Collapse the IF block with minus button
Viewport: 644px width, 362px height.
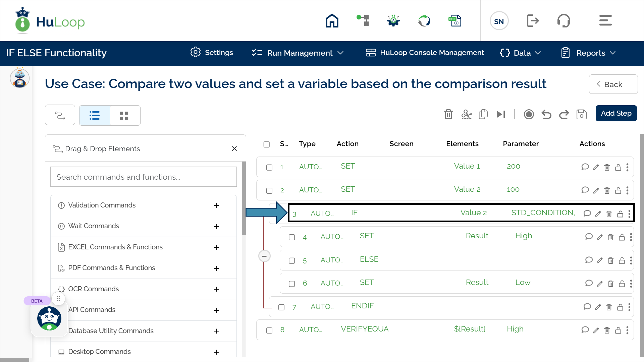[264, 256]
